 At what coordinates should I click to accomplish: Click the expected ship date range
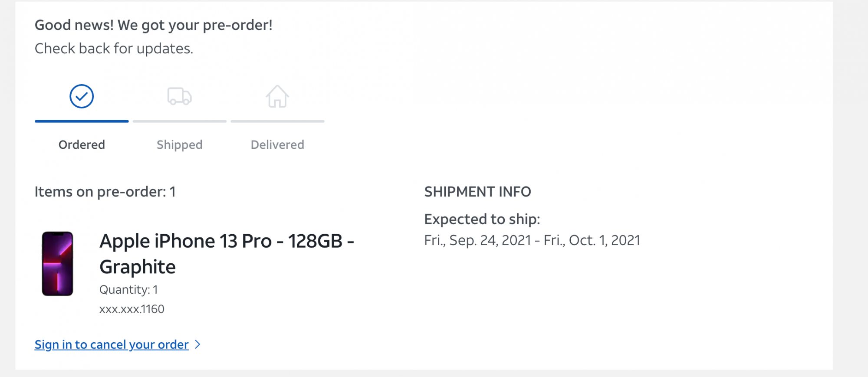tap(532, 240)
